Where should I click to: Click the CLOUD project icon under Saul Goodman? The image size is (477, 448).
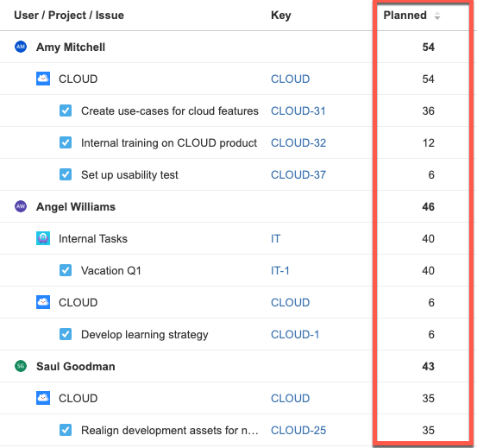pyautogui.click(x=43, y=398)
